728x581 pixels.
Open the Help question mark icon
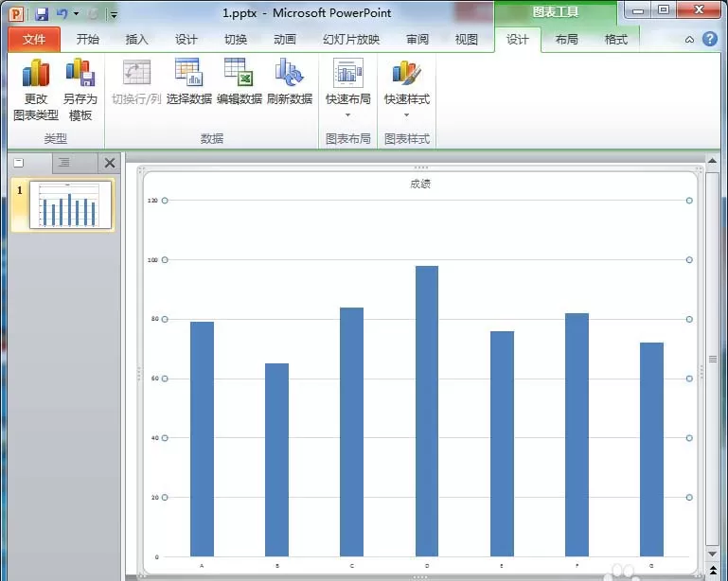[709, 39]
